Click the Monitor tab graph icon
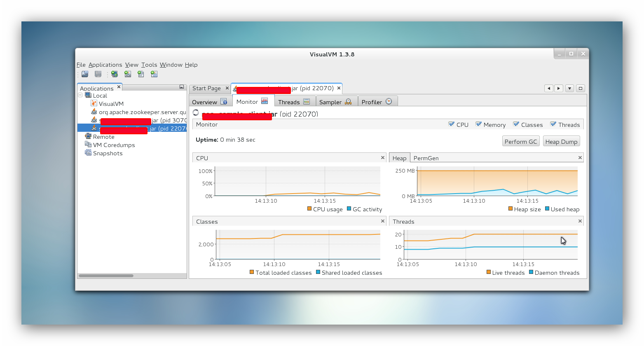Viewport: 644px width, 346px height. (x=265, y=101)
